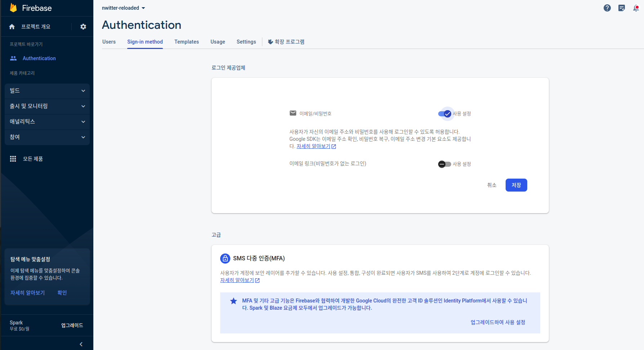Click the Firebase logo icon
644x350 pixels.
coord(13,8)
